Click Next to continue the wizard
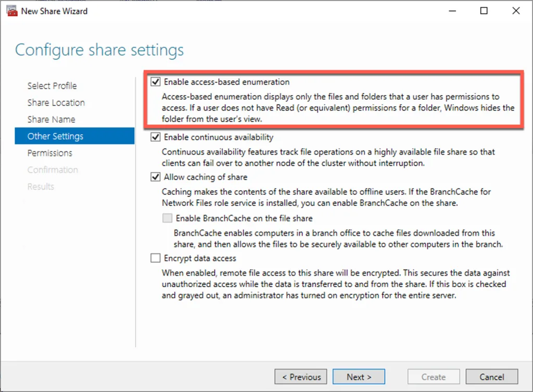 [x=359, y=377]
